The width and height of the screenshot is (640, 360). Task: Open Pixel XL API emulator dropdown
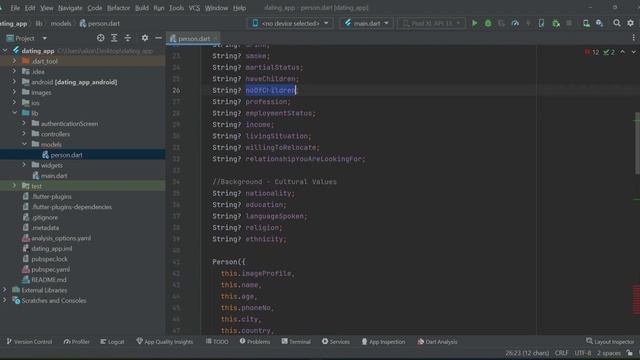point(431,23)
